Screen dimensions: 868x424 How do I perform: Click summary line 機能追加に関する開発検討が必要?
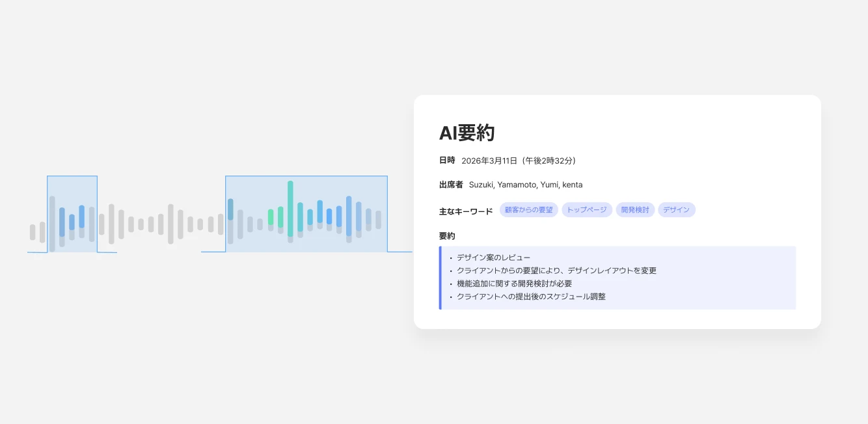tap(514, 284)
